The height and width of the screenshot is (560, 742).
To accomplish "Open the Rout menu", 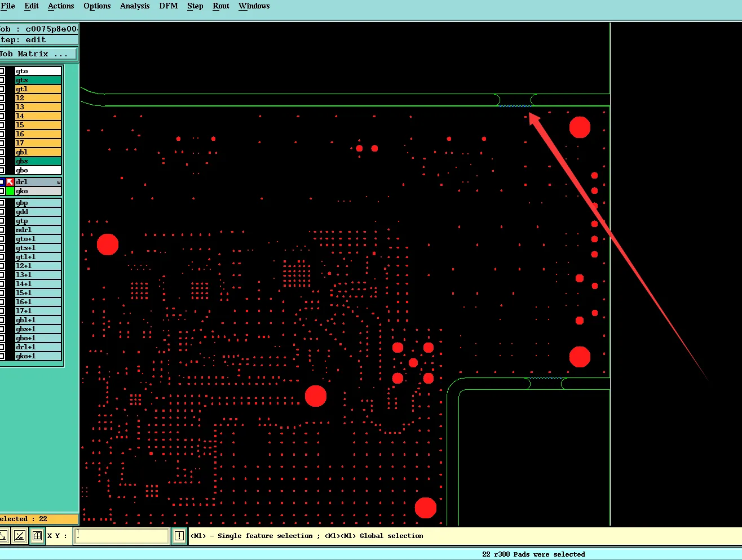I will click(221, 6).
